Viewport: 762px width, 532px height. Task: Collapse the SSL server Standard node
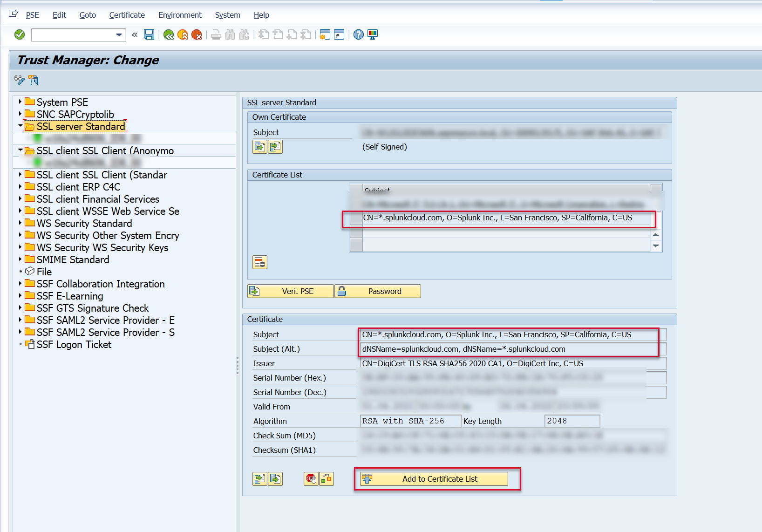pos(20,126)
